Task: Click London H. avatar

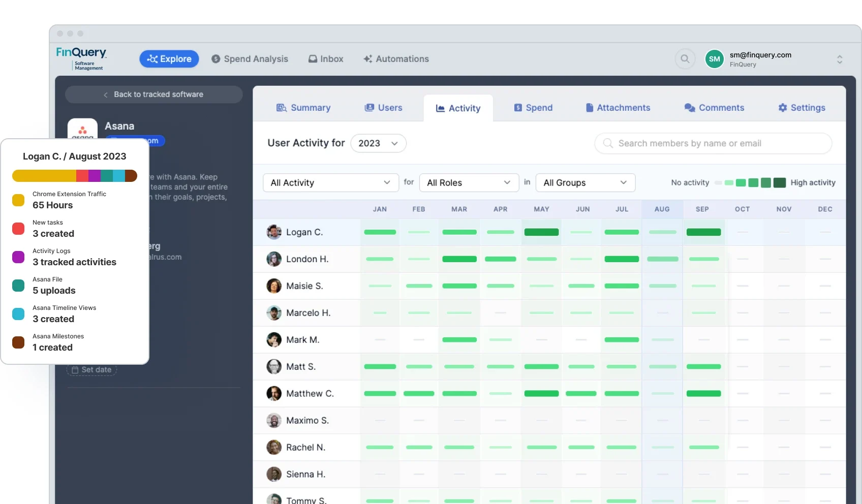Action: pyautogui.click(x=274, y=259)
